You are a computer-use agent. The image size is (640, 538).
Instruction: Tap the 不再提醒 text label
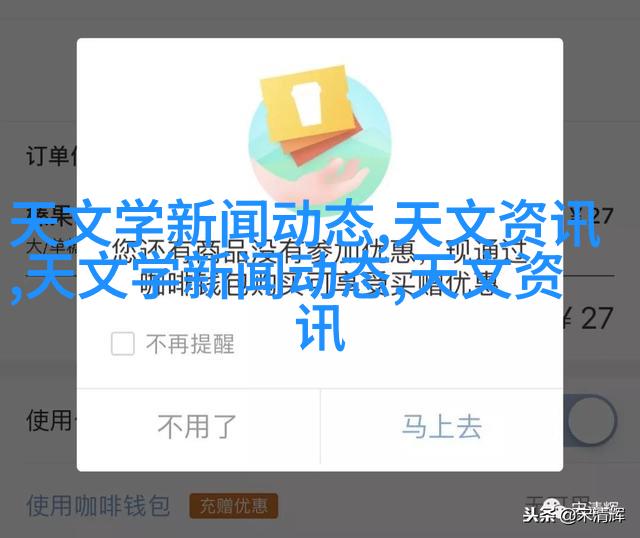190,344
